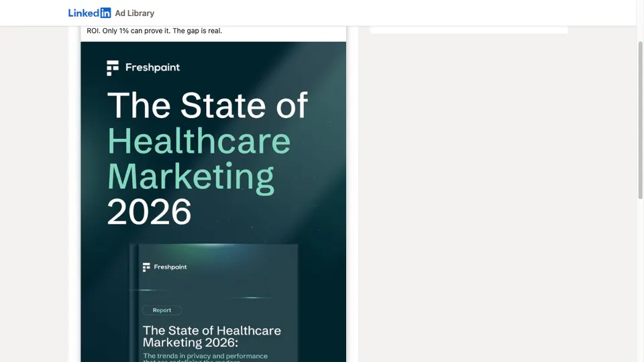Click the Report badge on the report cover
The image size is (644, 362).
162,310
